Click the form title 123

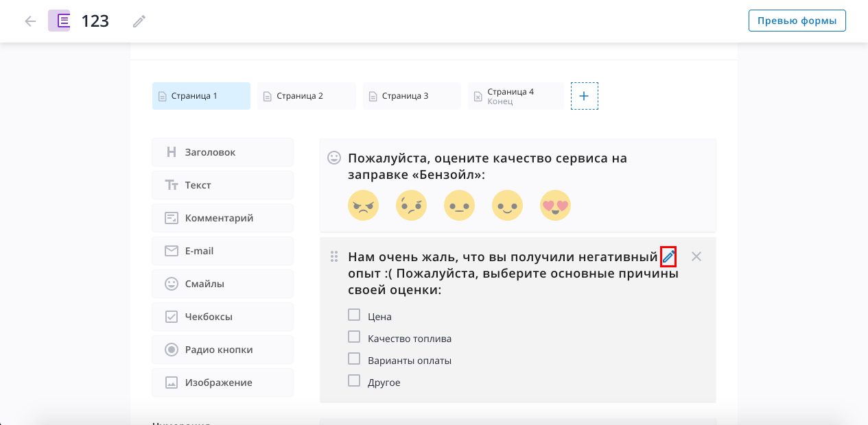95,21
